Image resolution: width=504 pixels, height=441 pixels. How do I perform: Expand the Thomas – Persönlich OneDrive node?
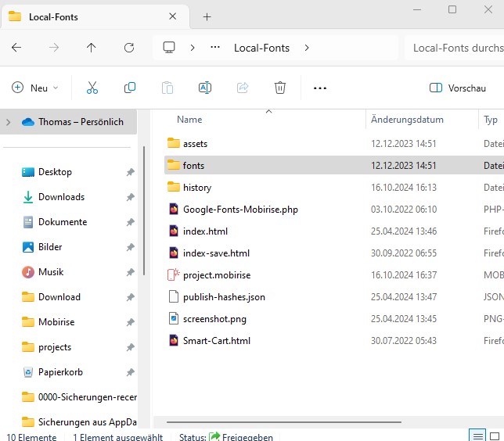[x=8, y=122]
